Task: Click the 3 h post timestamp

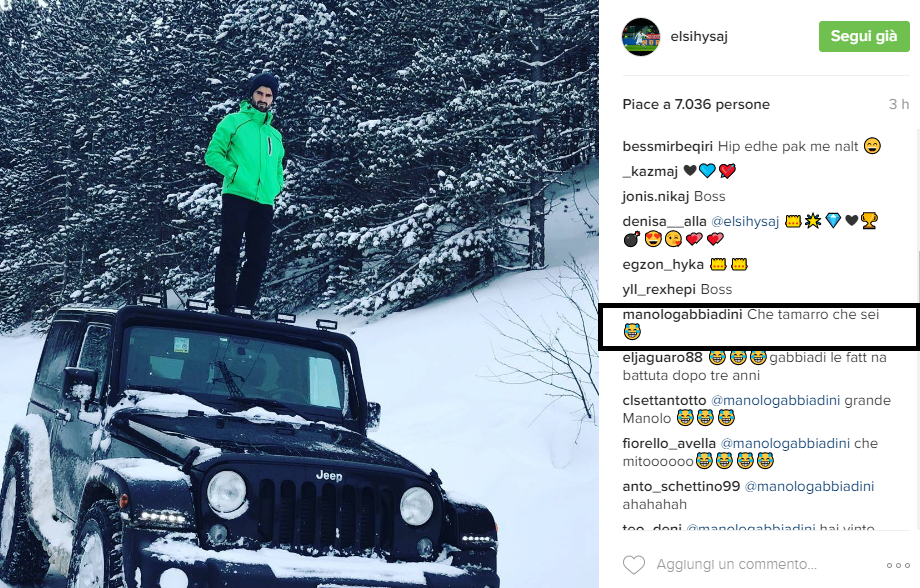Action: click(899, 104)
